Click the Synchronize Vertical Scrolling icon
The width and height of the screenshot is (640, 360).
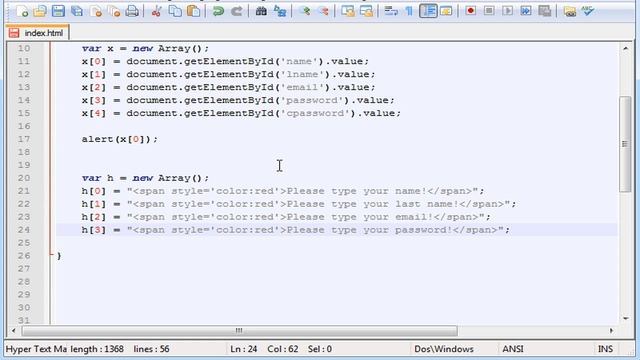348,11
